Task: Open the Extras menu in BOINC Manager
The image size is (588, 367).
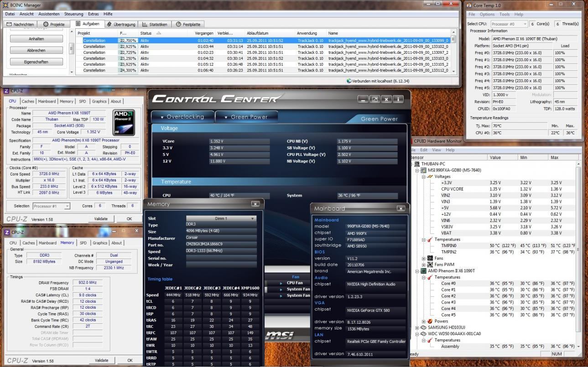Action: [94, 14]
